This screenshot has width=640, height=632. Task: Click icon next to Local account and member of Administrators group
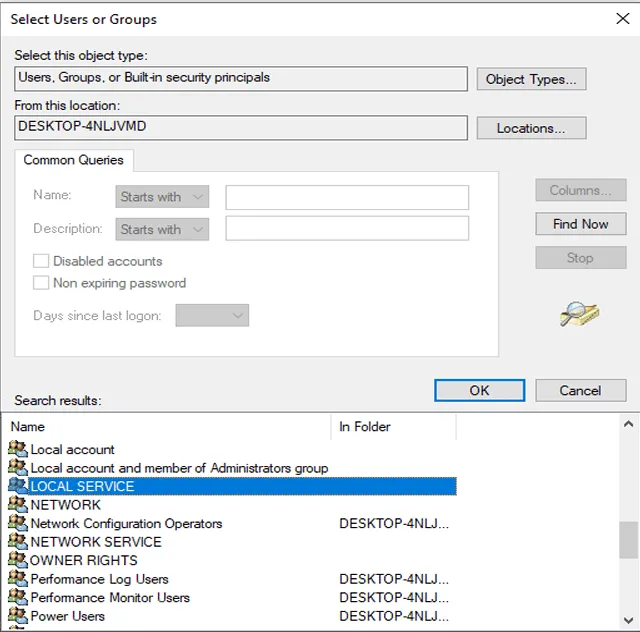coord(18,467)
